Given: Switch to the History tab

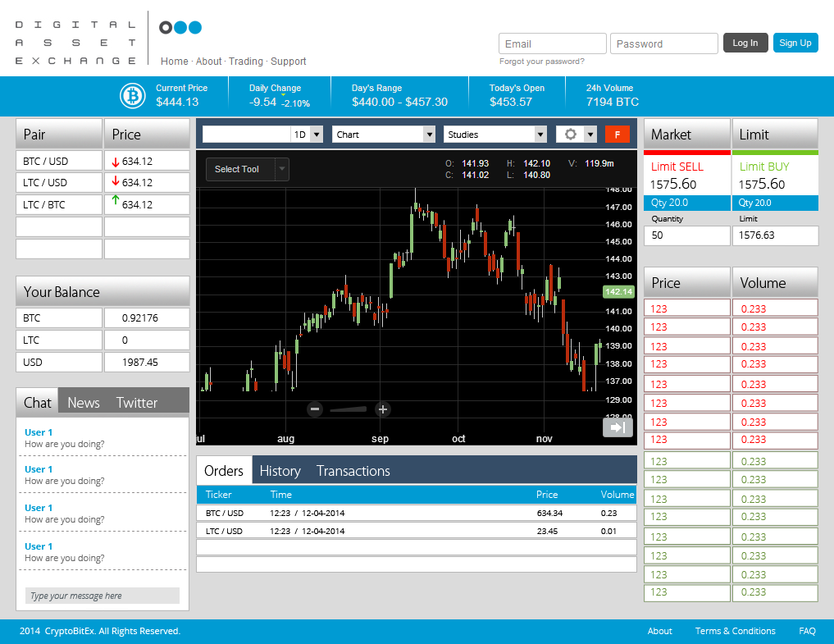Looking at the screenshot, I should click(280, 471).
